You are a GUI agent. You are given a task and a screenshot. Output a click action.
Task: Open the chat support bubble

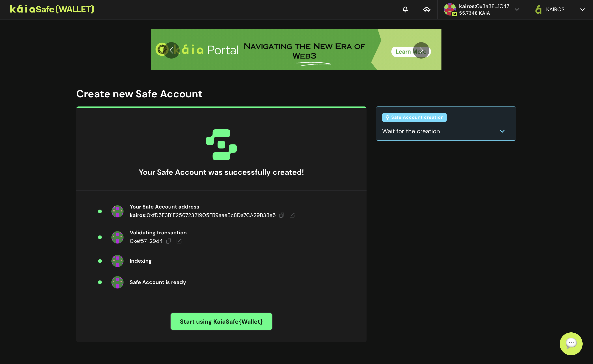(x=571, y=344)
